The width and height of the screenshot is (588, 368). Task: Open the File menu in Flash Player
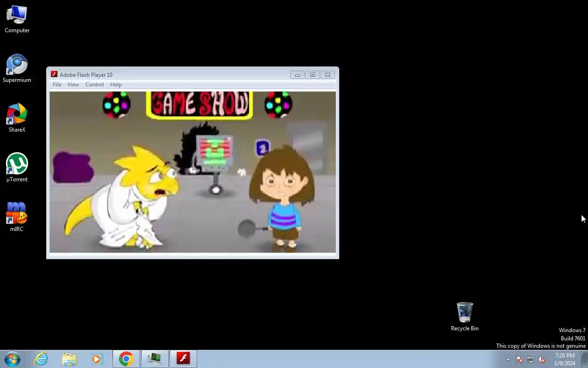57,85
